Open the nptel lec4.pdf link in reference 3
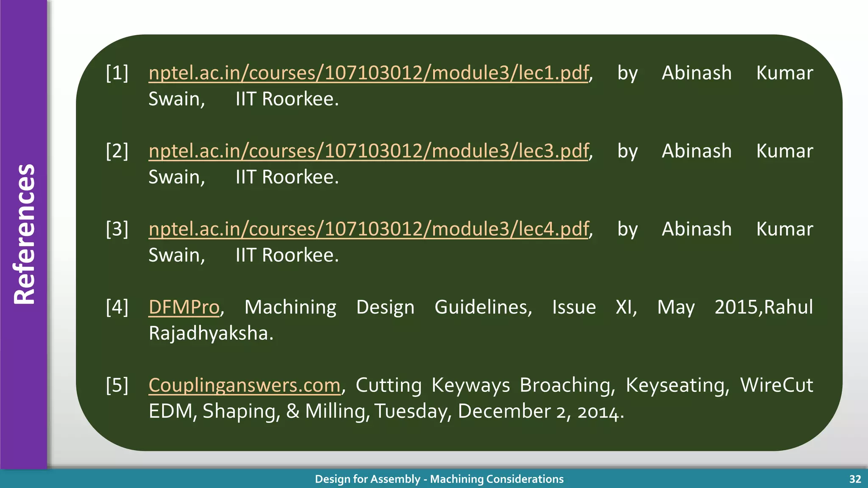The height and width of the screenshot is (488, 868). pyautogui.click(x=369, y=229)
